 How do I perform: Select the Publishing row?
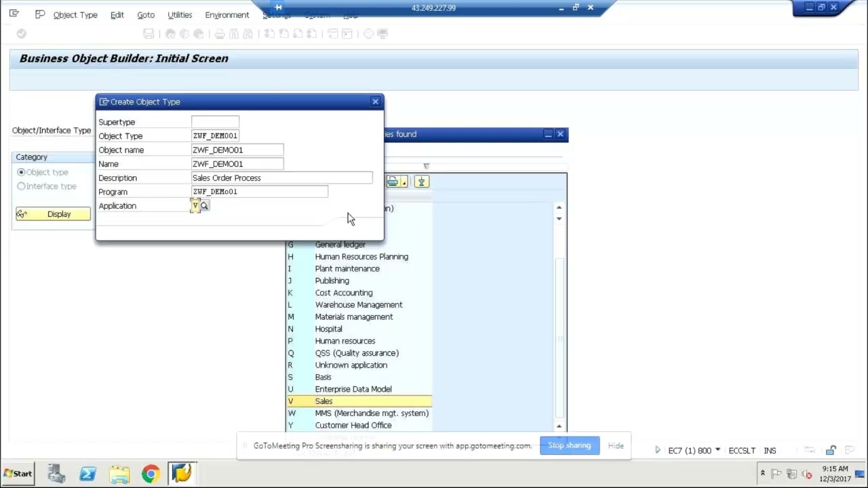pos(359,281)
